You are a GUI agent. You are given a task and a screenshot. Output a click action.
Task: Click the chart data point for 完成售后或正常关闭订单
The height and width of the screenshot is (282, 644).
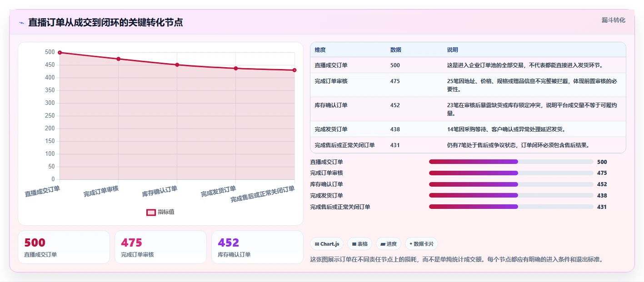coord(295,70)
